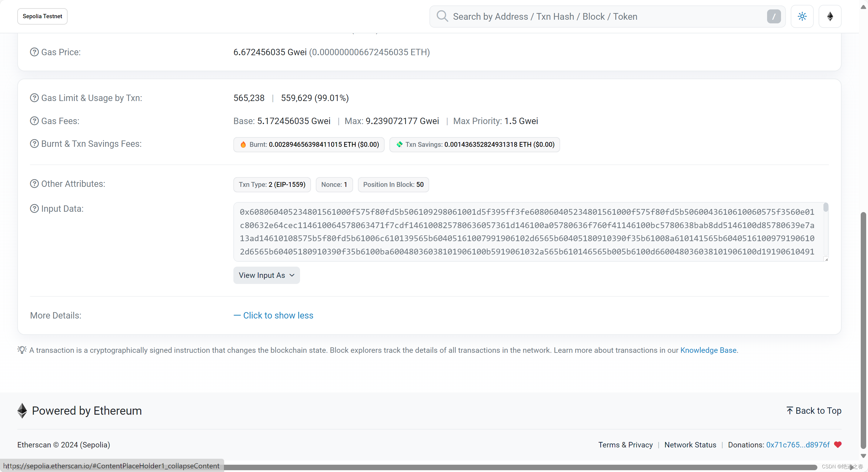Screen dimensions: 868x472
Task: Open help icon beside Gas Limit & Usage
Action: pyautogui.click(x=34, y=98)
